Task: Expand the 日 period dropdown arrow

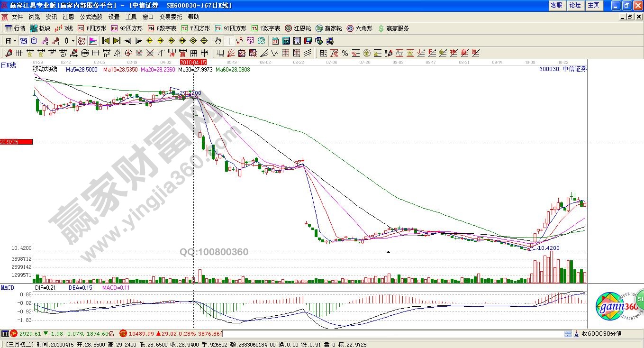Action: [x=15, y=41]
